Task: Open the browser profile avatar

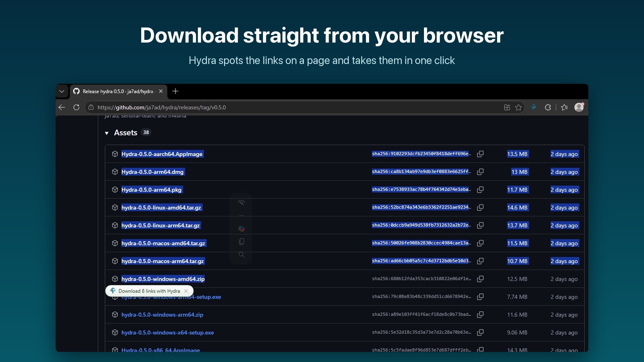Action: [579, 107]
